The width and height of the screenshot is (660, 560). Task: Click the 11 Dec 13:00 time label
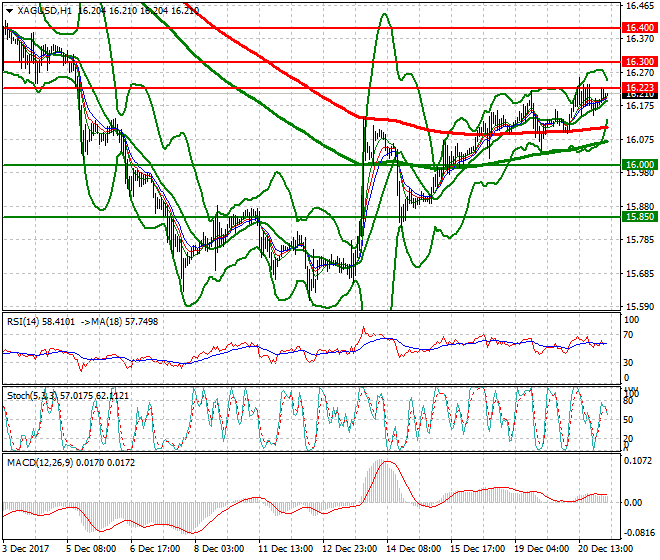tap(286, 549)
